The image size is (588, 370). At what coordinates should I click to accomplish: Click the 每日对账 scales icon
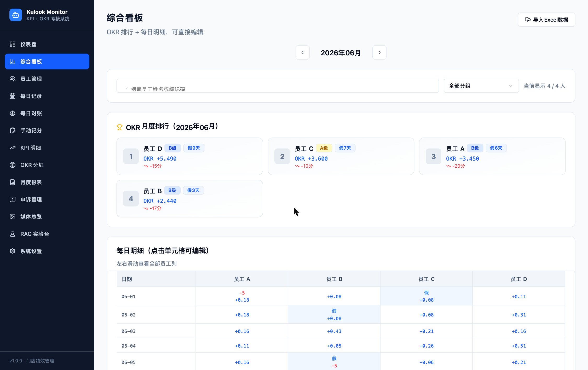click(x=13, y=113)
